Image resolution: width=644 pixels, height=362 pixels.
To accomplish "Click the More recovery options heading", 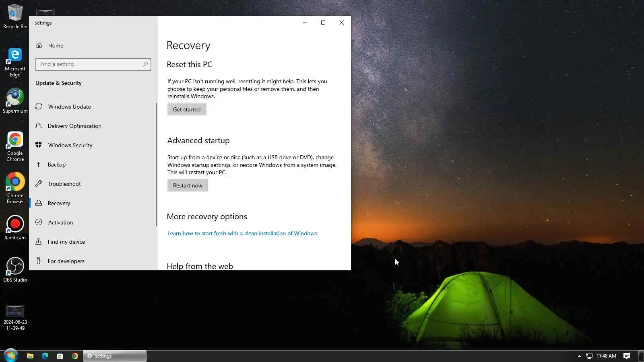I will (x=207, y=216).
